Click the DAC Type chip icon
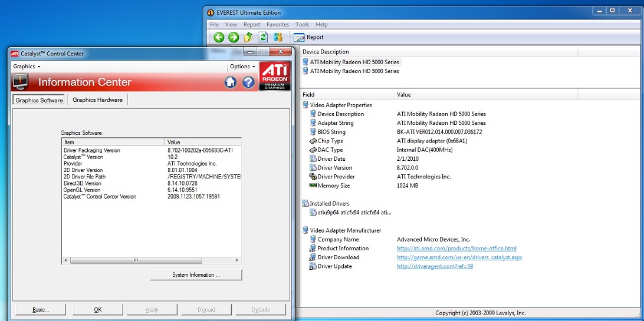Image resolution: width=644 pixels, height=321 pixels. [x=313, y=150]
